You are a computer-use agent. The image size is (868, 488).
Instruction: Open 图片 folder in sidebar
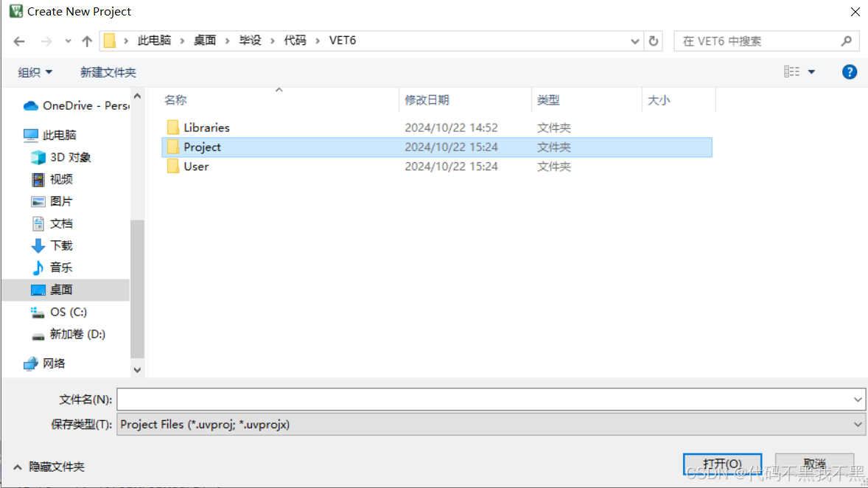coord(52,202)
